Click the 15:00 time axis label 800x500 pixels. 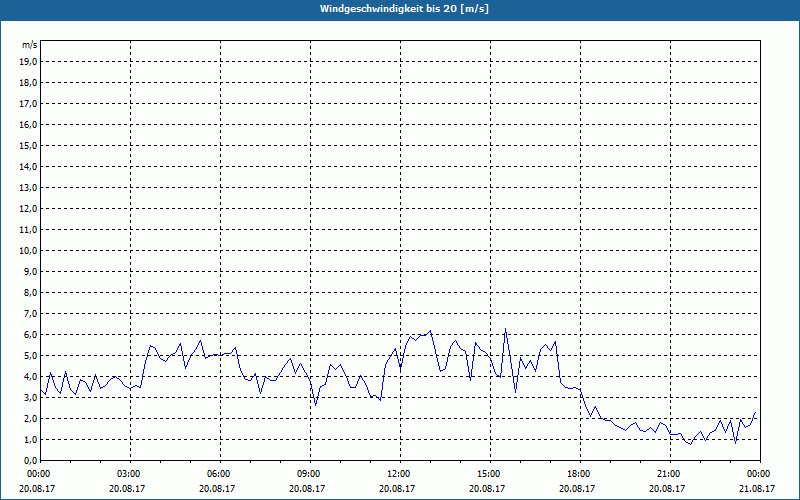[490, 474]
